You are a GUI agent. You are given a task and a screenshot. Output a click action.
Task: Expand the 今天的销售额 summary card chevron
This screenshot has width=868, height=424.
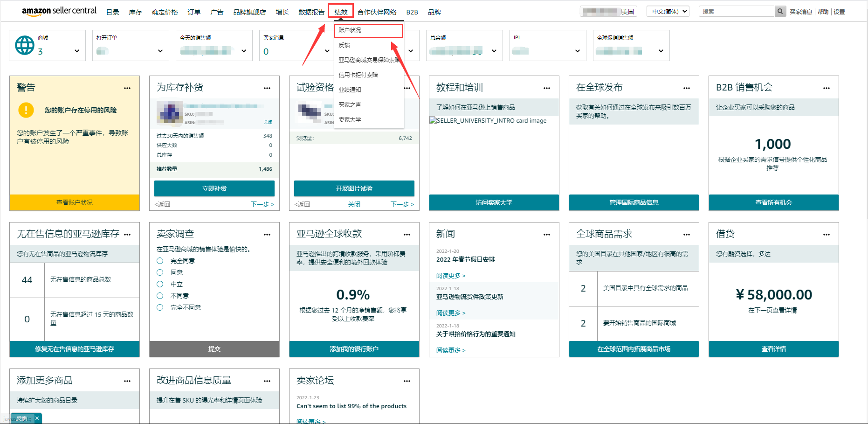244,51
